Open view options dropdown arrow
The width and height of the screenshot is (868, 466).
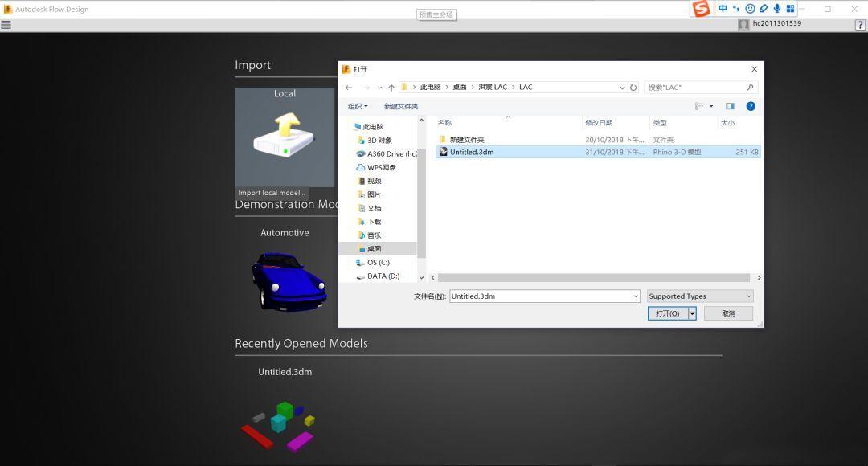click(x=711, y=106)
